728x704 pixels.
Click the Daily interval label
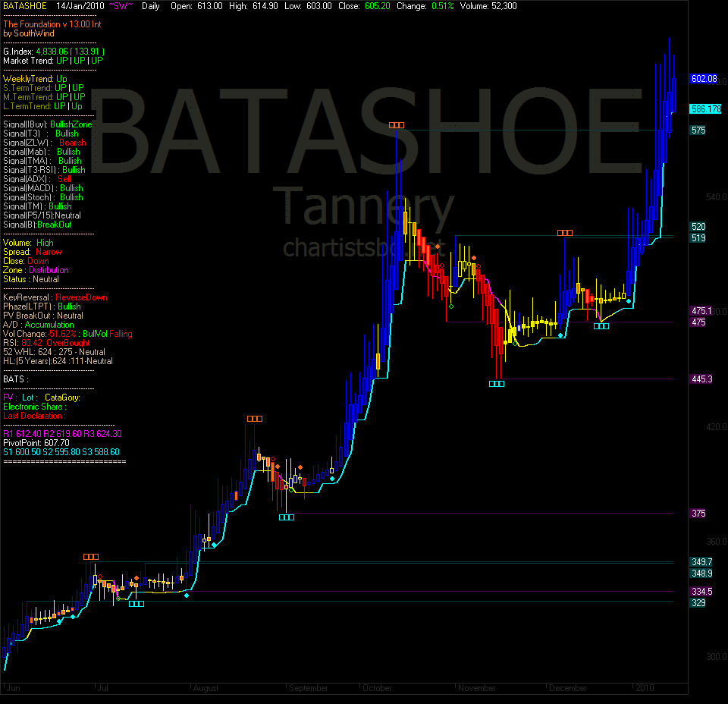tap(150, 6)
